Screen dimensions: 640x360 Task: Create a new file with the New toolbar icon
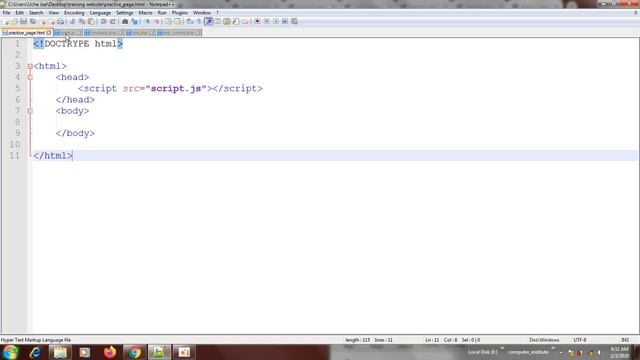5,21
